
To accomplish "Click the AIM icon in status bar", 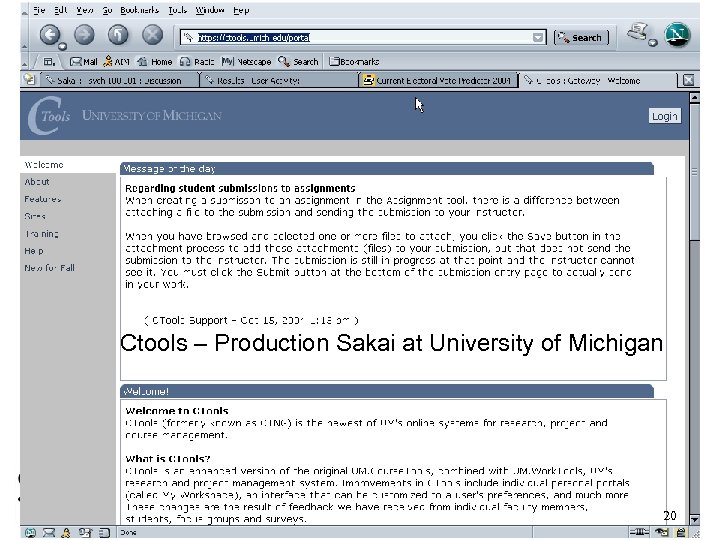I will coord(66,533).
